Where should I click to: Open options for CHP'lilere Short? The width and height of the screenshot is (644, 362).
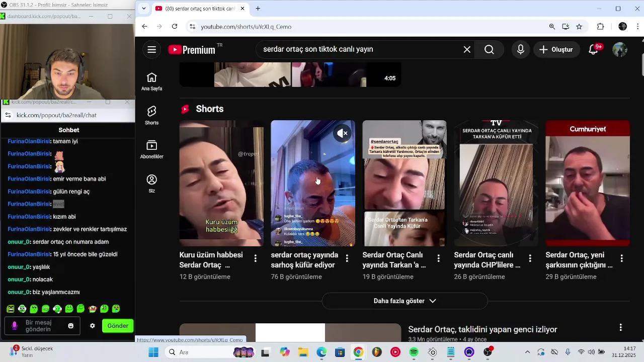(x=530, y=258)
